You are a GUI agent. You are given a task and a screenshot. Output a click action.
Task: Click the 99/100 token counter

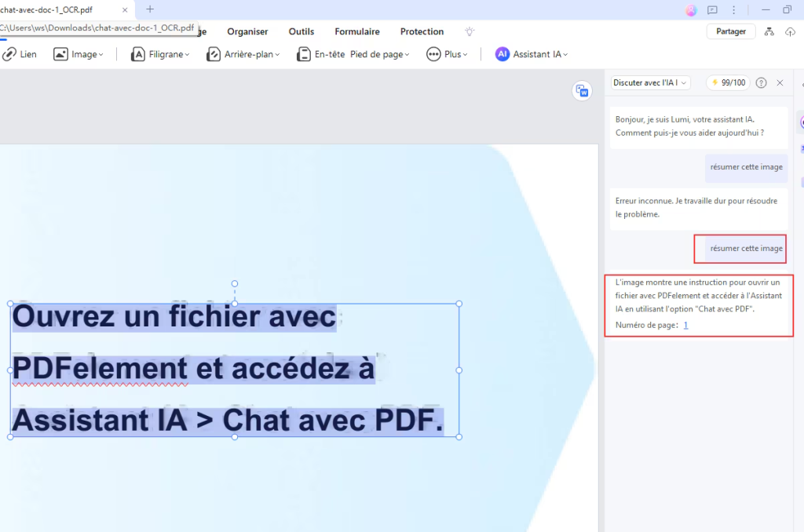tap(728, 82)
